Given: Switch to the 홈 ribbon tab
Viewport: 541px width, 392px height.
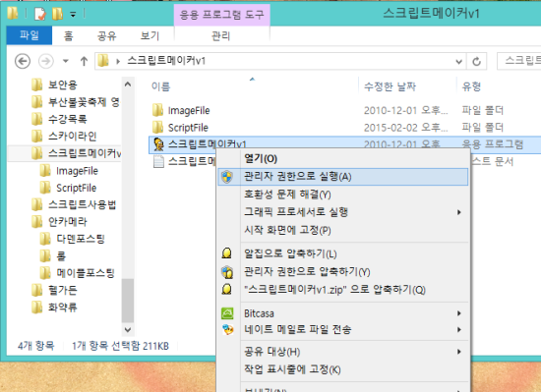Looking at the screenshot, I should pos(68,35).
